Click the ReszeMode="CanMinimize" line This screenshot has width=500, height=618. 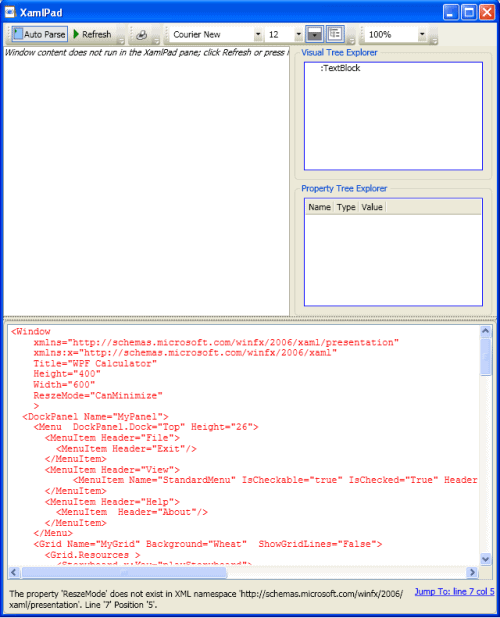pos(98,395)
